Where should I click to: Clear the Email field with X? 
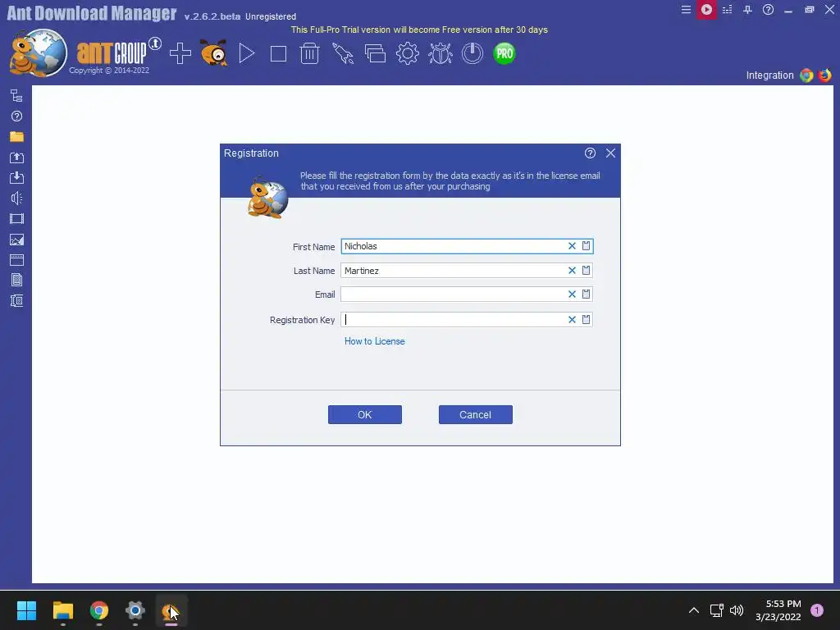pyautogui.click(x=572, y=294)
